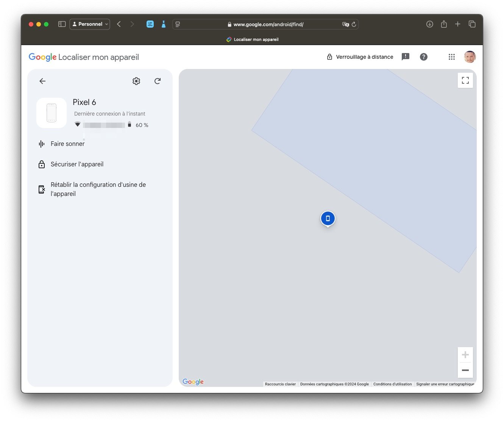Open Raccourcis clavier link
The width and height of the screenshot is (504, 421).
click(x=280, y=384)
